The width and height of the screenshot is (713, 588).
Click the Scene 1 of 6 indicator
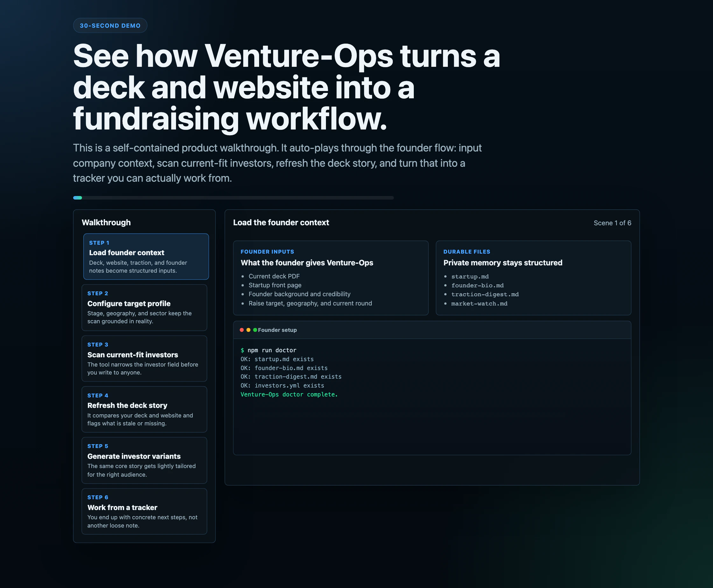click(612, 223)
